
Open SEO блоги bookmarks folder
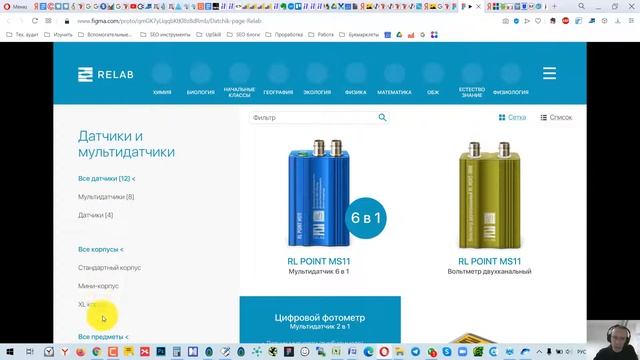tap(243, 35)
